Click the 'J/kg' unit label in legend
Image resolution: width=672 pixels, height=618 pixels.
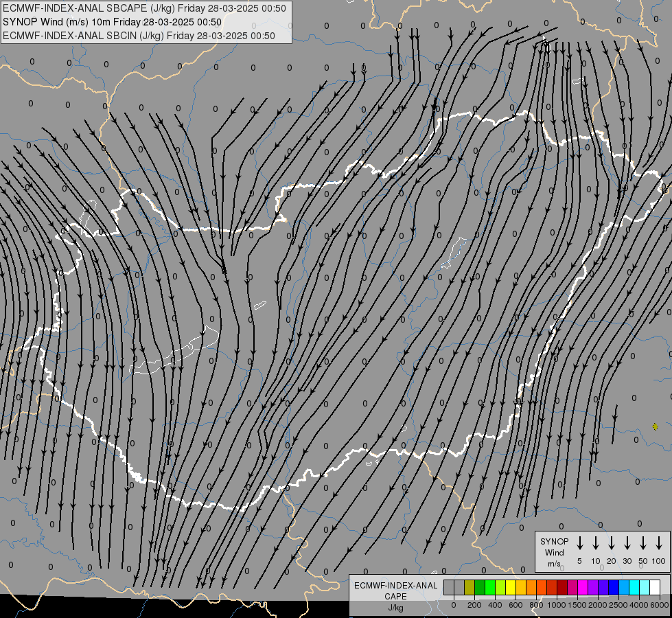click(x=395, y=608)
